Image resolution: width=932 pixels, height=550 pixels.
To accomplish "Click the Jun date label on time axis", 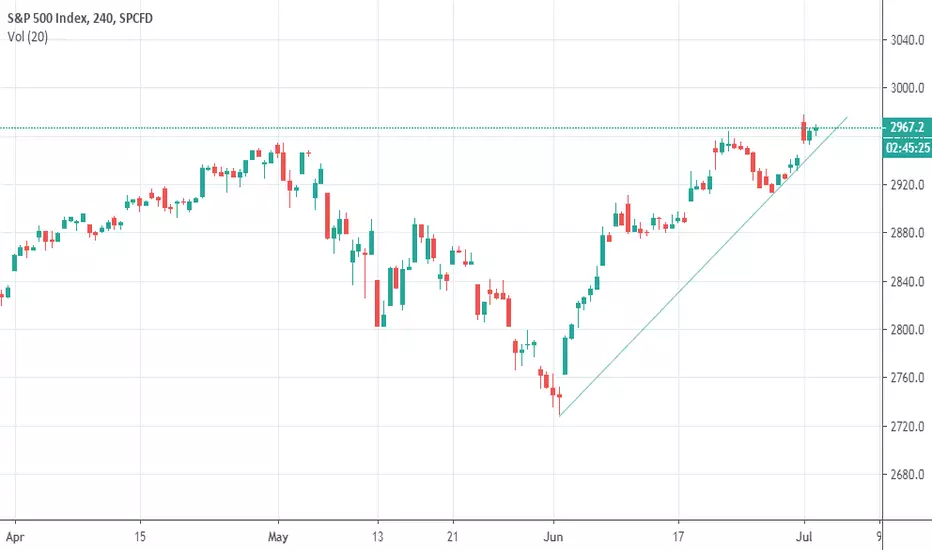I will point(553,537).
